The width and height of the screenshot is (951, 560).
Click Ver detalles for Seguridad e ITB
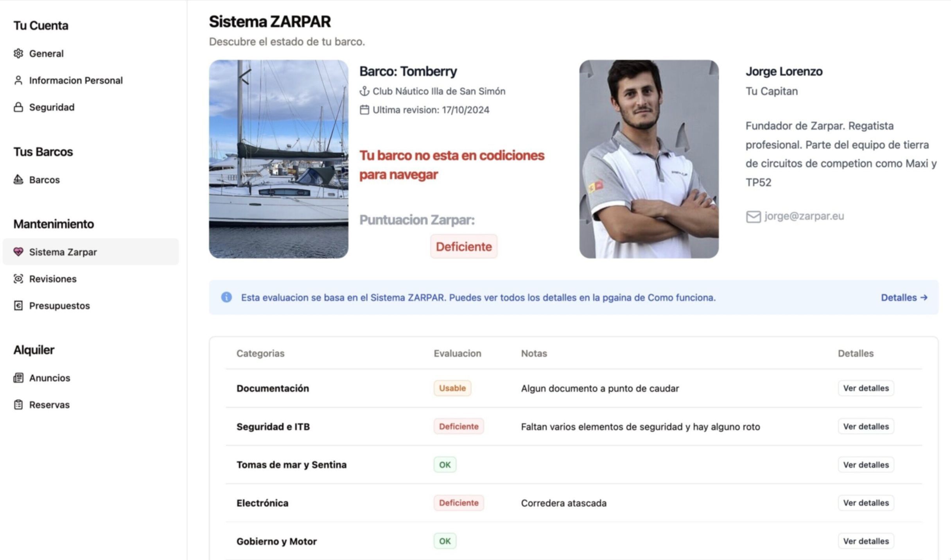[866, 426]
